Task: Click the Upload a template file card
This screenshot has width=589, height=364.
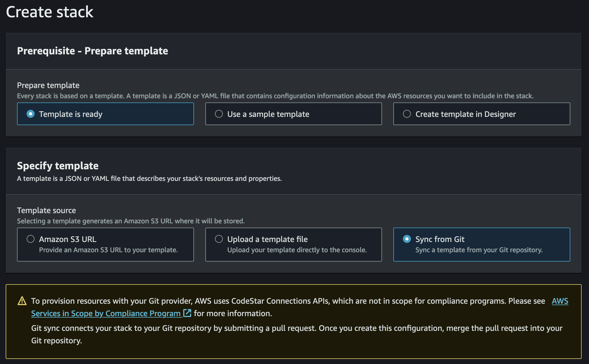Action: [293, 244]
